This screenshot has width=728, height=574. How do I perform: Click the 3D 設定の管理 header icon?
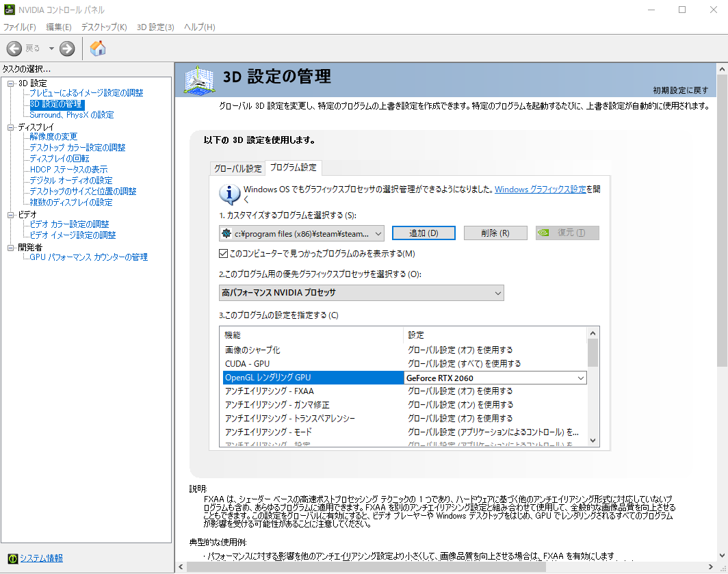pyautogui.click(x=199, y=80)
